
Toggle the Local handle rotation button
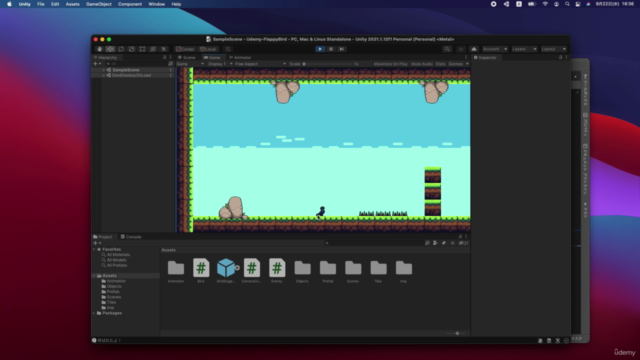pyautogui.click(x=209, y=49)
